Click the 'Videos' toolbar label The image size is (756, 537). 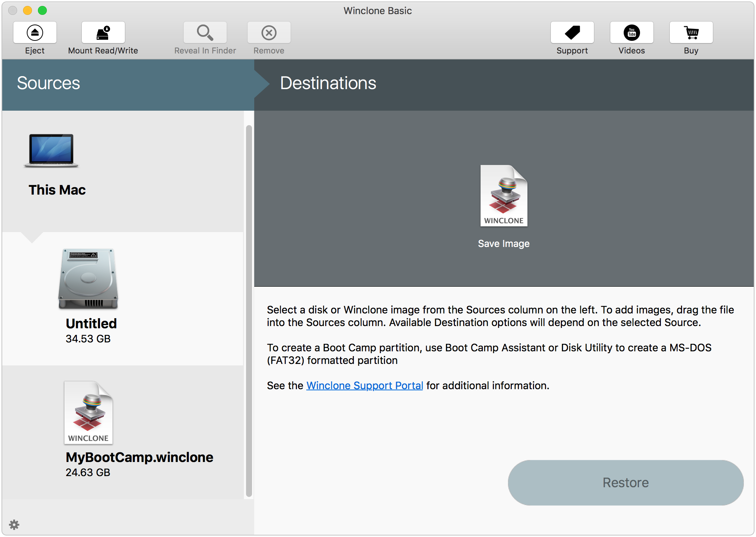(631, 51)
